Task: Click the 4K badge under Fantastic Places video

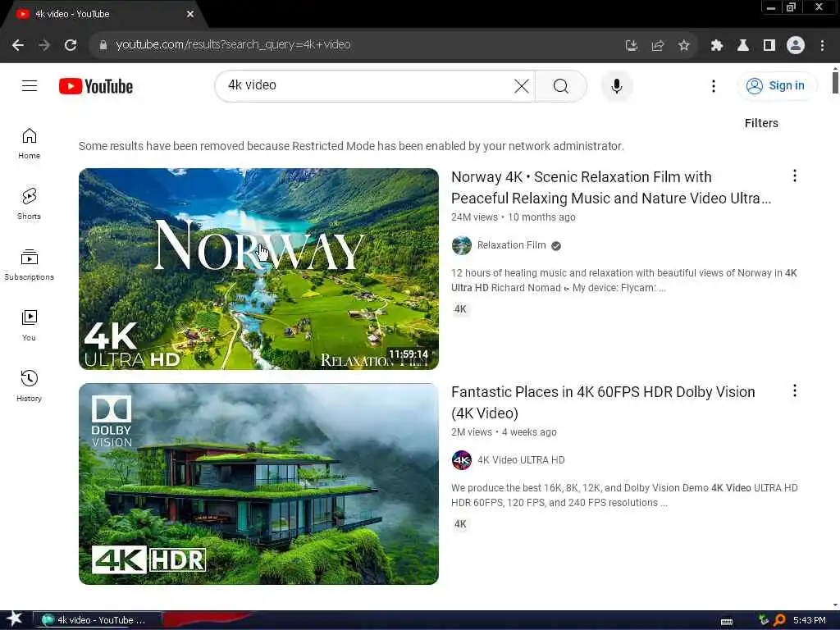Action: click(460, 524)
